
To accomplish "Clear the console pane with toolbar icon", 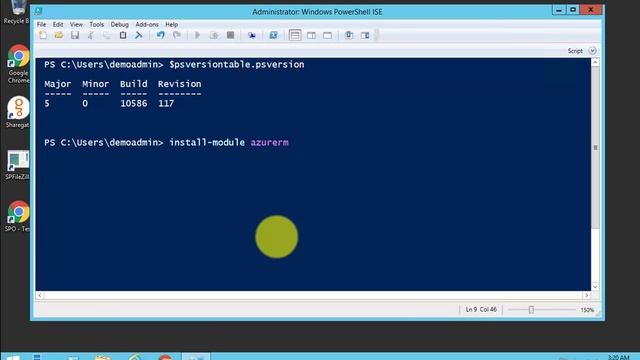I will point(139,36).
